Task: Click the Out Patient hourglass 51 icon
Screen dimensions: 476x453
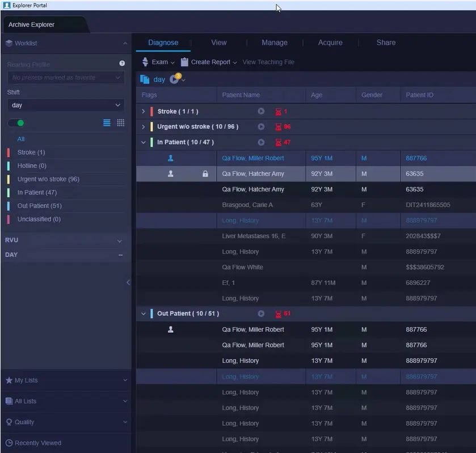Action: pyautogui.click(x=278, y=314)
